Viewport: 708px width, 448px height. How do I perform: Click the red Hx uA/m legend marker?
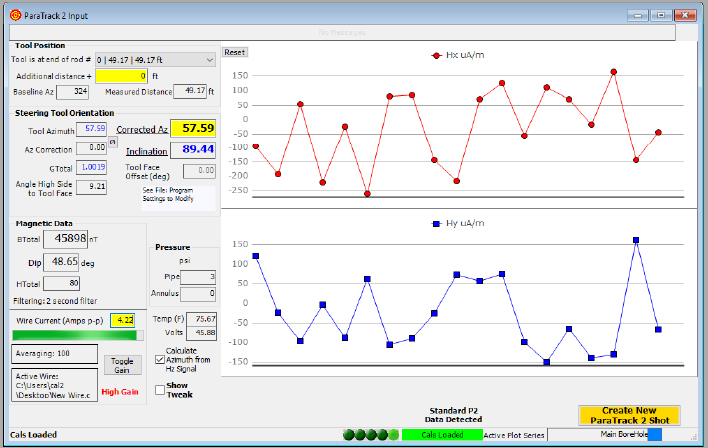coord(436,55)
